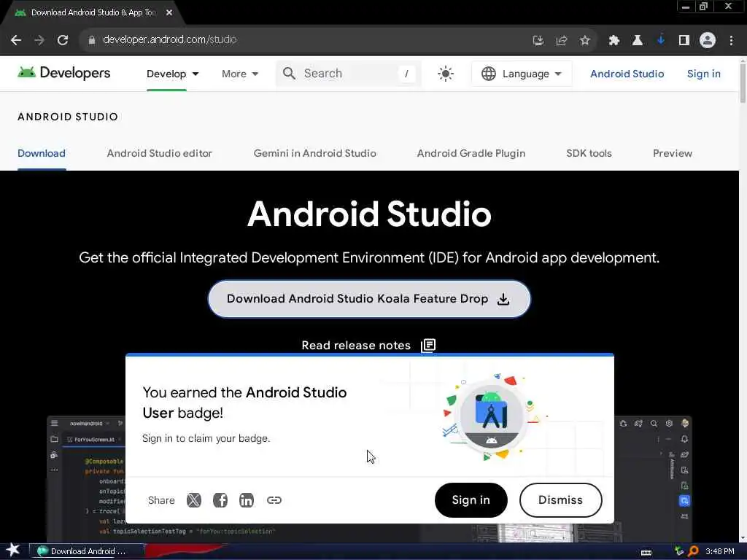Image resolution: width=747 pixels, height=560 pixels.
Task: Switch to the Download tab
Action: 42,153
